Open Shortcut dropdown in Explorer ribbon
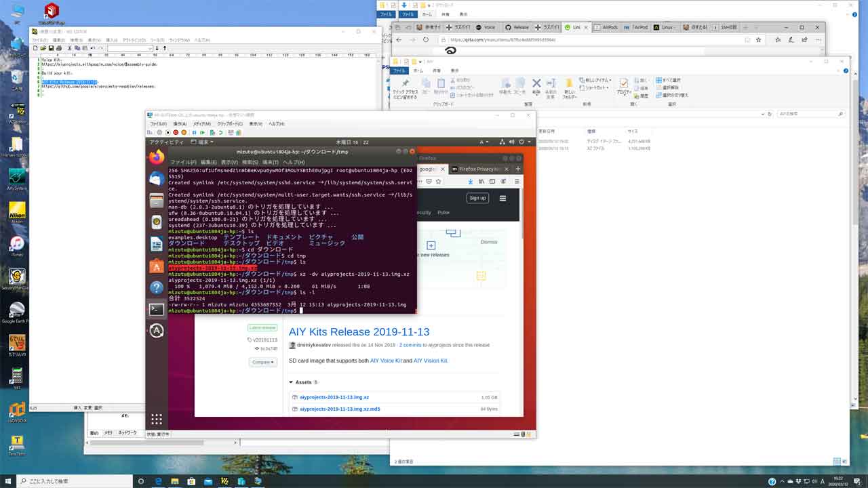This screenshot has width=868, height=488. pyautogui.click(x=595, y=87)
